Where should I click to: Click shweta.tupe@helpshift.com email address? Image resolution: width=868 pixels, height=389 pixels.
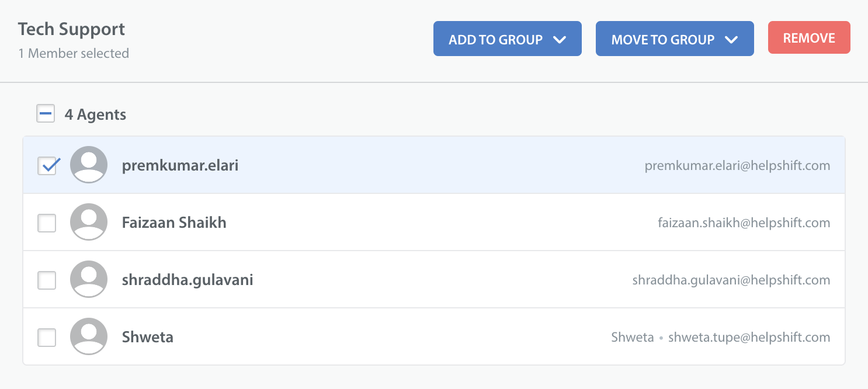pyautogui.click(x=749, y=337)
